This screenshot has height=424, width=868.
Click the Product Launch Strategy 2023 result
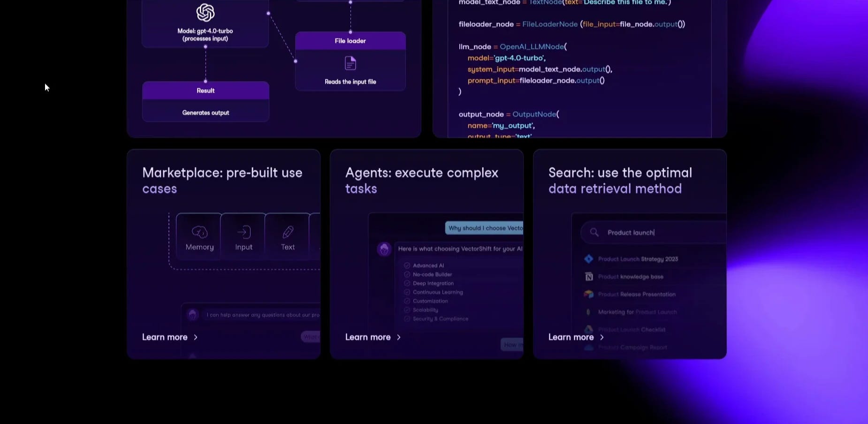click(x=637, y=258)
